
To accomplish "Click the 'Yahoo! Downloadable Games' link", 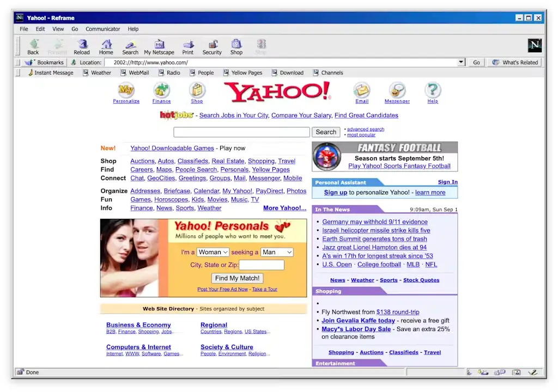I will 172,148.
